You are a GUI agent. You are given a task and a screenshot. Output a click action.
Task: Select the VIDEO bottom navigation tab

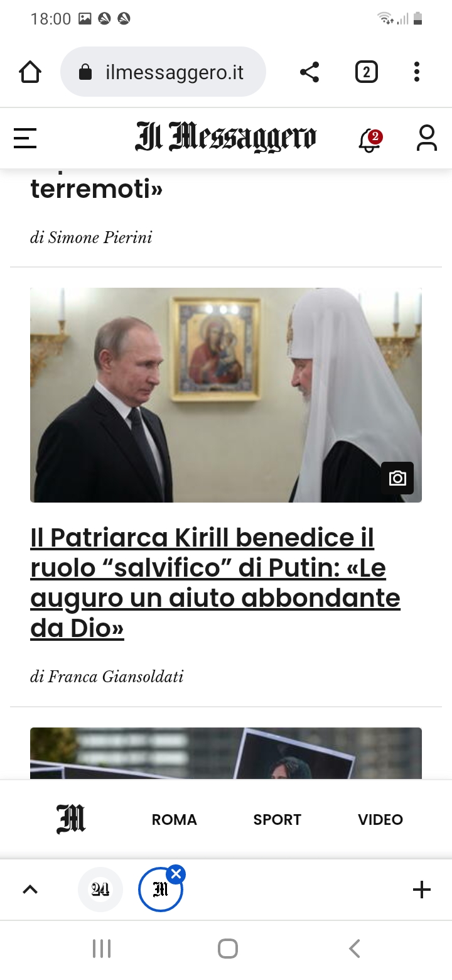pyautogui.click(x=380, y=820)
